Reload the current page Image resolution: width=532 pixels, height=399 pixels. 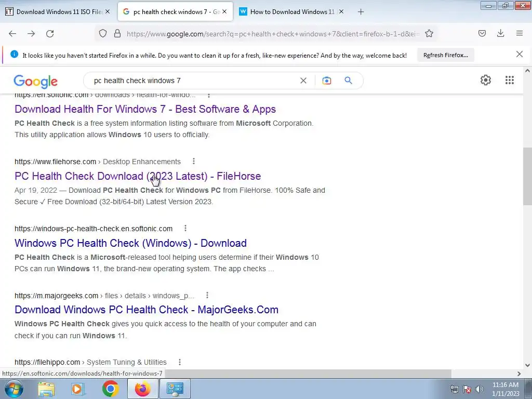[50, 34]
